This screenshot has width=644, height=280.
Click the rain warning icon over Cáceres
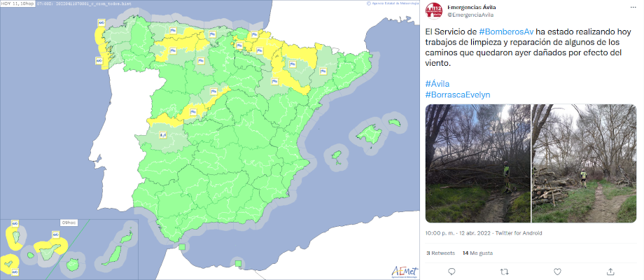[x=162, y=134]
